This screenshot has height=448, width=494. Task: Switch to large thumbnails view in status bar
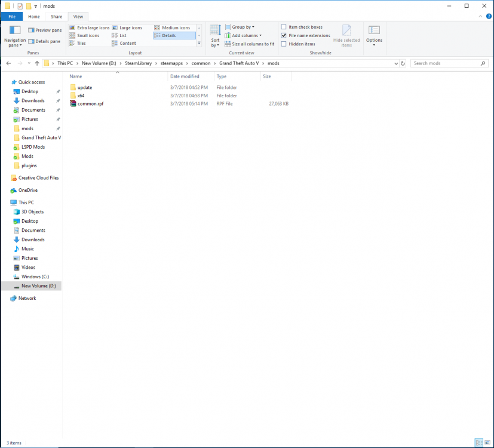[x=487, y=443]
